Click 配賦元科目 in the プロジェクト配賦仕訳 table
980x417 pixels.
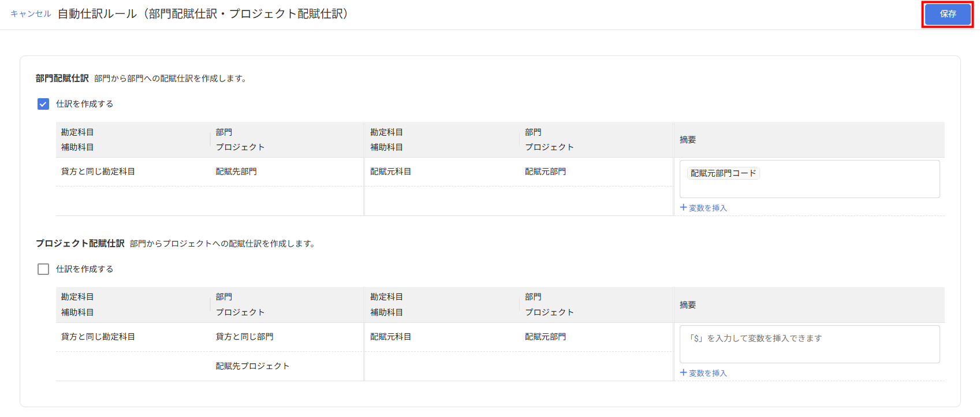click(390, 337)
